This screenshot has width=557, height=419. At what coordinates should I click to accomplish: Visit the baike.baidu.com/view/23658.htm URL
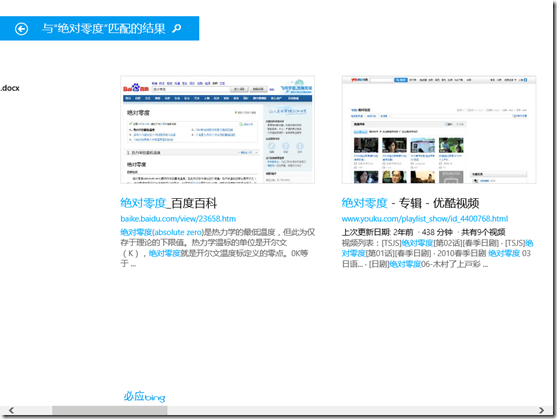(178, 219)
